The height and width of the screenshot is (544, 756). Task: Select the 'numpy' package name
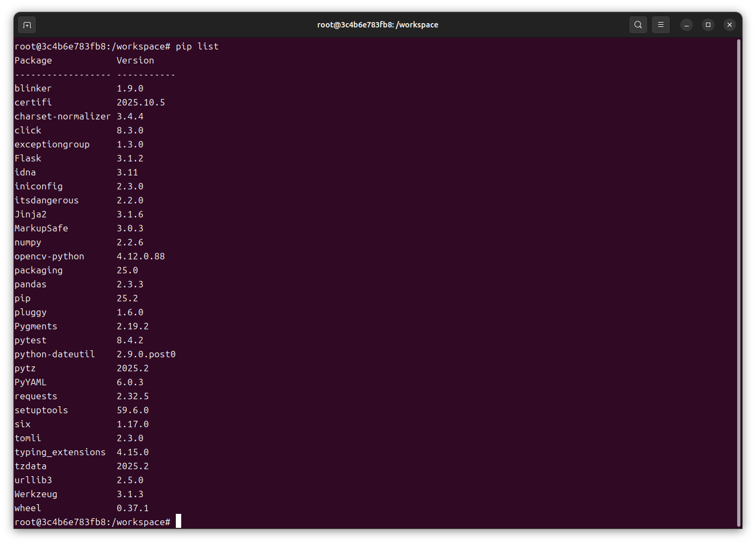[x=28, y=243]
